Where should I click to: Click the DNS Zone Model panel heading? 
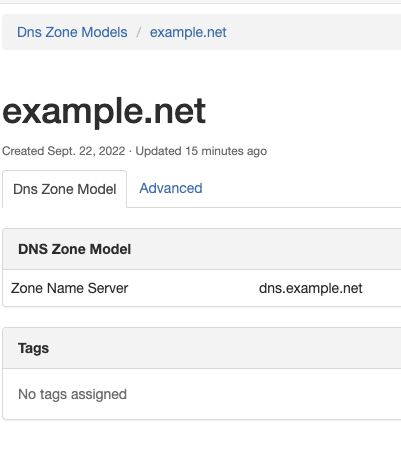[x=74, y=249]
